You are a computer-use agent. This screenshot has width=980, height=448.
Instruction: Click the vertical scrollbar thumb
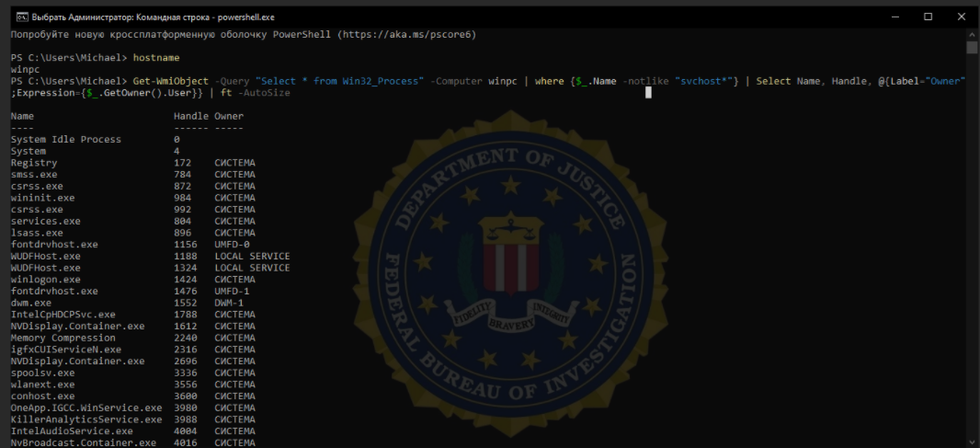[971, 48]
